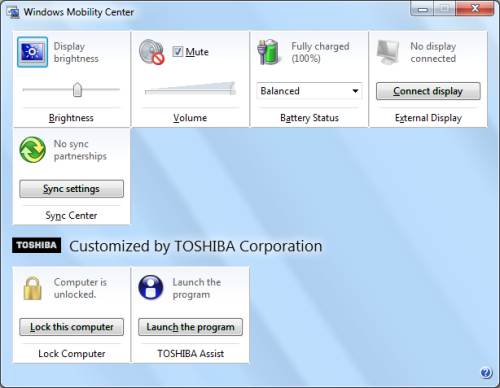Open help with the question mark icon
Screen dimensions: 500x388
tap(486, 372)
